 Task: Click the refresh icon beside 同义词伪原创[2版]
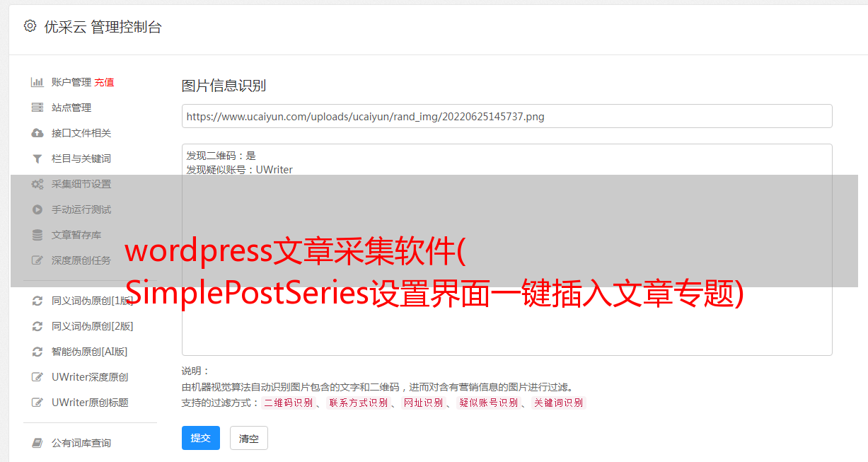37,326
